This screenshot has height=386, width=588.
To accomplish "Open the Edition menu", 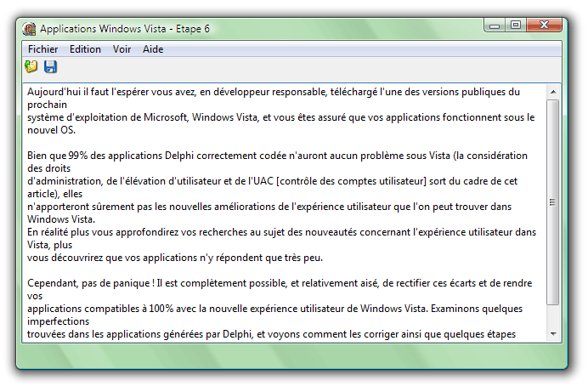I will click(x=85, y=49).
